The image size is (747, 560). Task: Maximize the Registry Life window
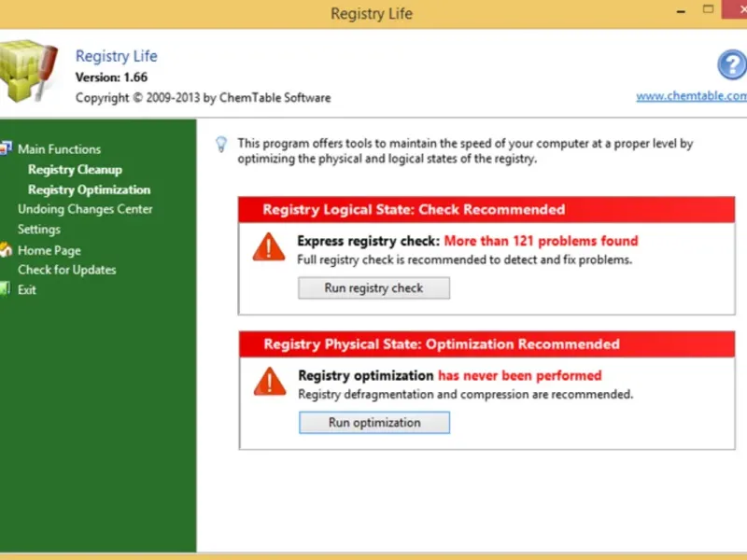pos(709,9)
